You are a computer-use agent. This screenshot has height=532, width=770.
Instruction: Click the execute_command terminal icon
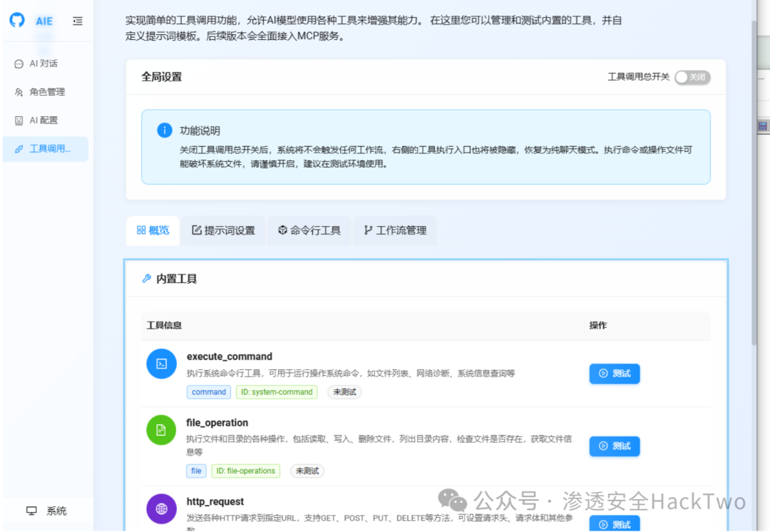click(161, 363)
